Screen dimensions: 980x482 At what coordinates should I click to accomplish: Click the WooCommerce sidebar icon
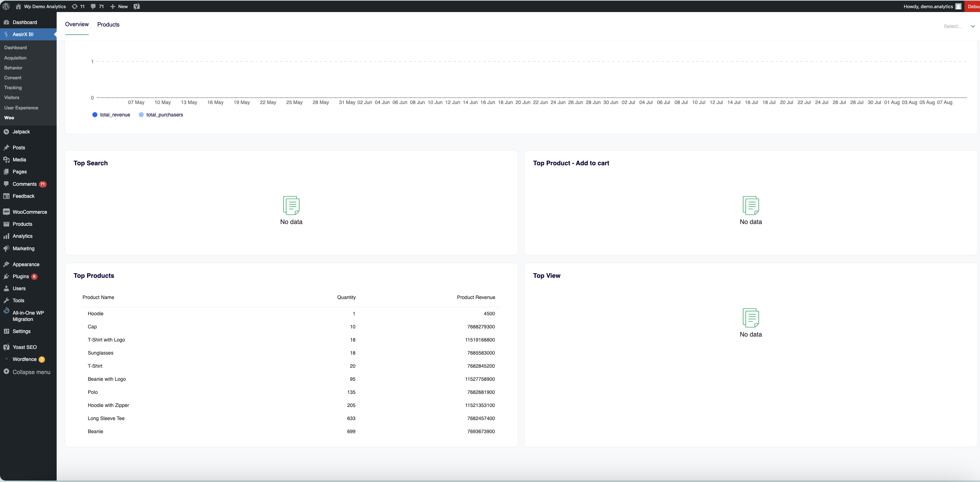7,212
